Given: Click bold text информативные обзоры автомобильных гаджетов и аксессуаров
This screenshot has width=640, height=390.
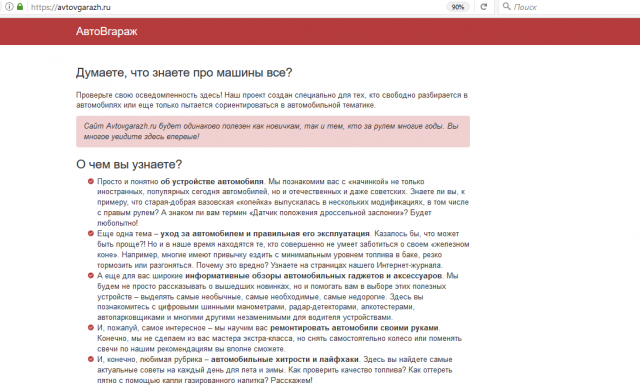Looking at the screenshot, I should coord(313,276).
